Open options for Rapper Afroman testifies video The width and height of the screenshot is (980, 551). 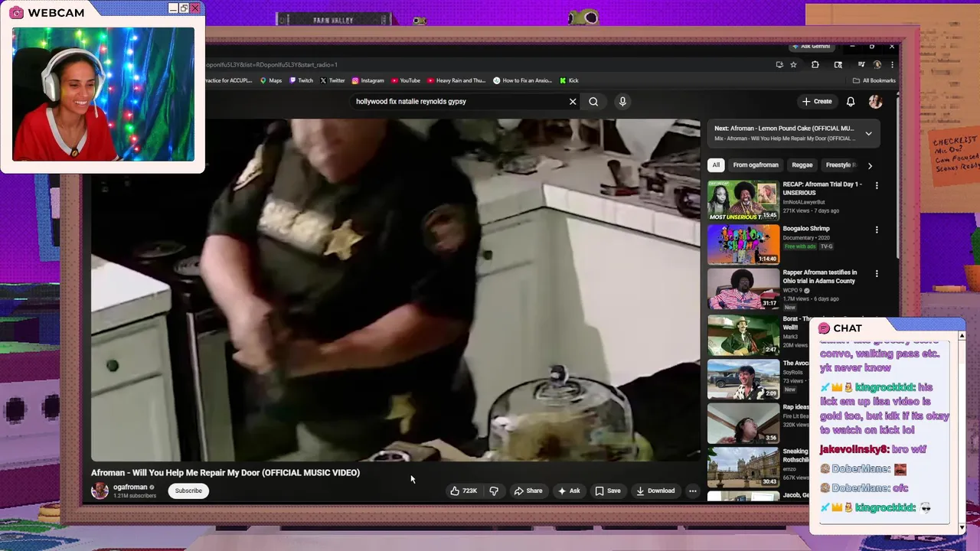click(x=877, y=273)
